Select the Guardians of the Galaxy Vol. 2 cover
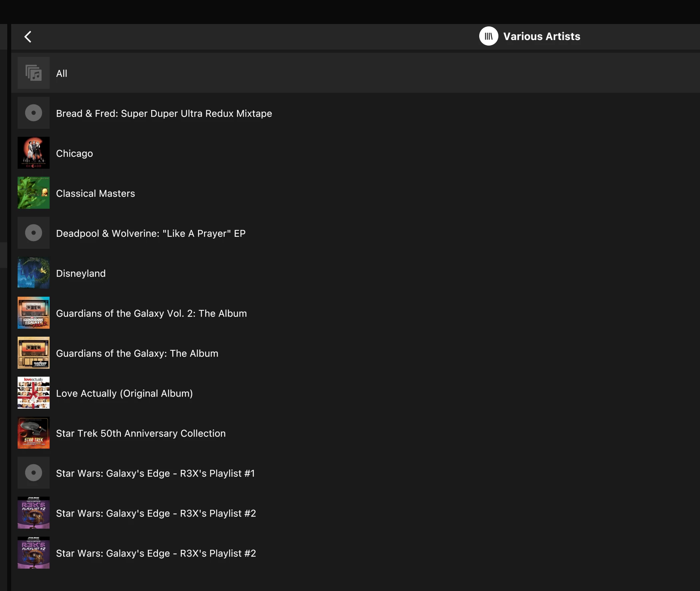Viewport: 700px width, 591px height. [34, 313]
